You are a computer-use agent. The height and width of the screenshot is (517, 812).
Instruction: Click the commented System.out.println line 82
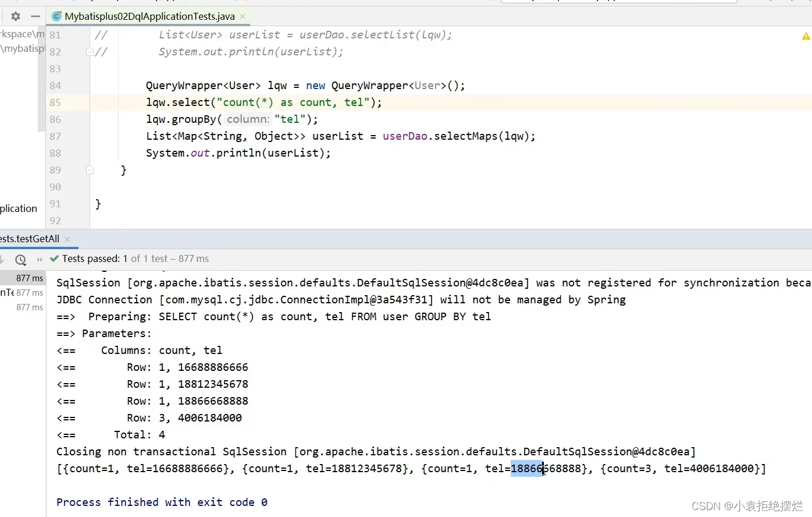[x=251, y=52]
